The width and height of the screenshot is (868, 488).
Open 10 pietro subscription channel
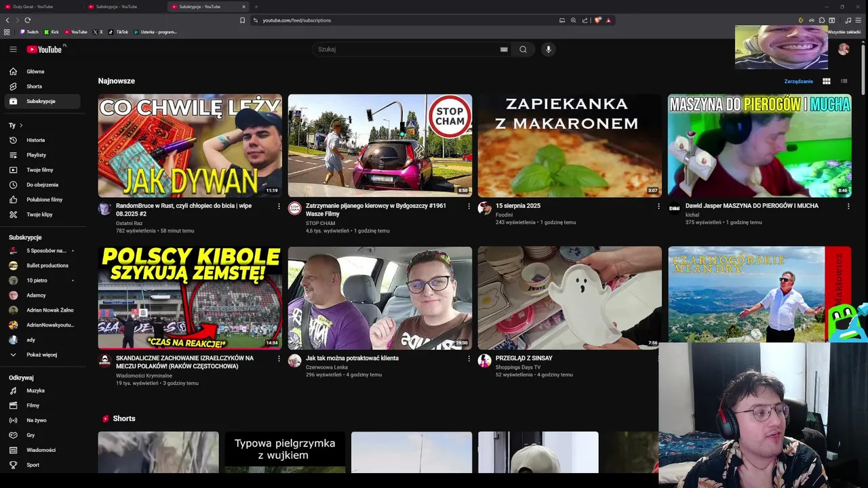43,281
